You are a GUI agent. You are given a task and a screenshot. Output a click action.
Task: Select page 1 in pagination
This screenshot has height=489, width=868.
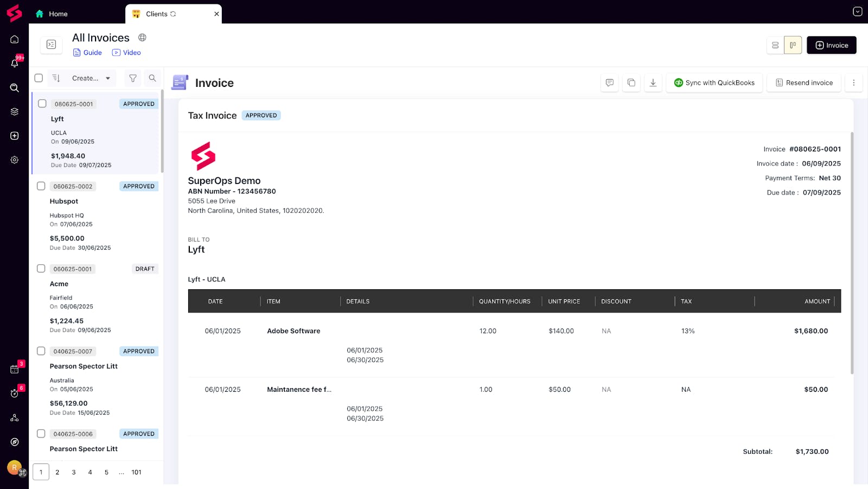[x=41, y=472]
